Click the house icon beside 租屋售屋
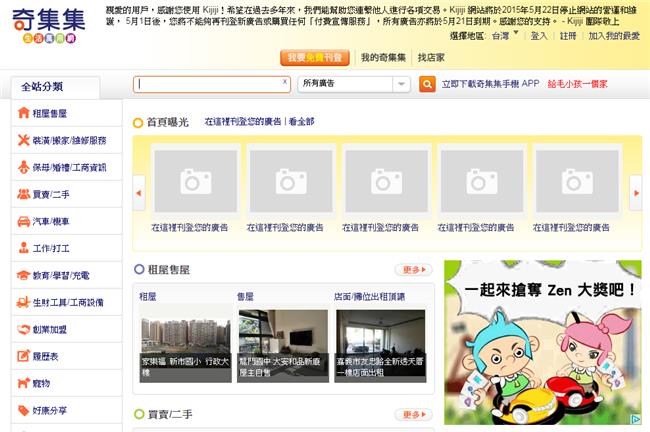 [24, 113]
